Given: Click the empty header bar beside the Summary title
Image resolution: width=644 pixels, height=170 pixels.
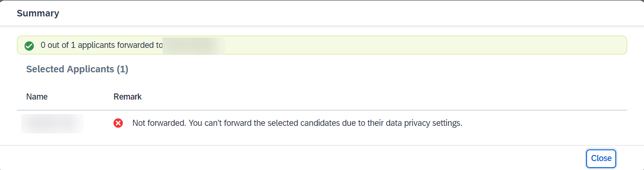Looking at the screenshot, I should tap(348, 13).
